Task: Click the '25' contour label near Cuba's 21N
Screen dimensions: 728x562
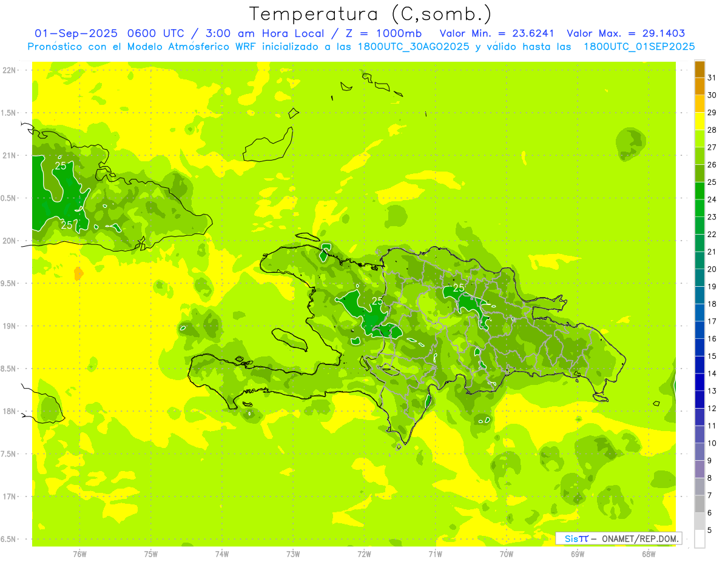Action: 61,166
